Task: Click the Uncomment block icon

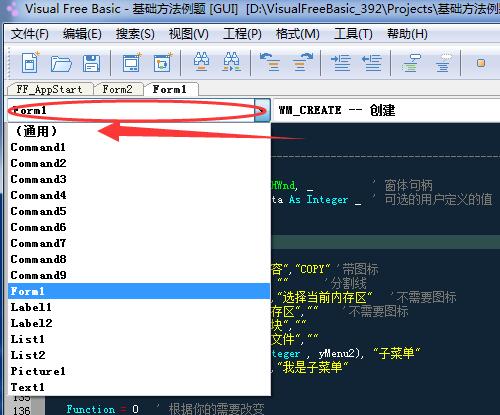Action: [x=443, y=63]
